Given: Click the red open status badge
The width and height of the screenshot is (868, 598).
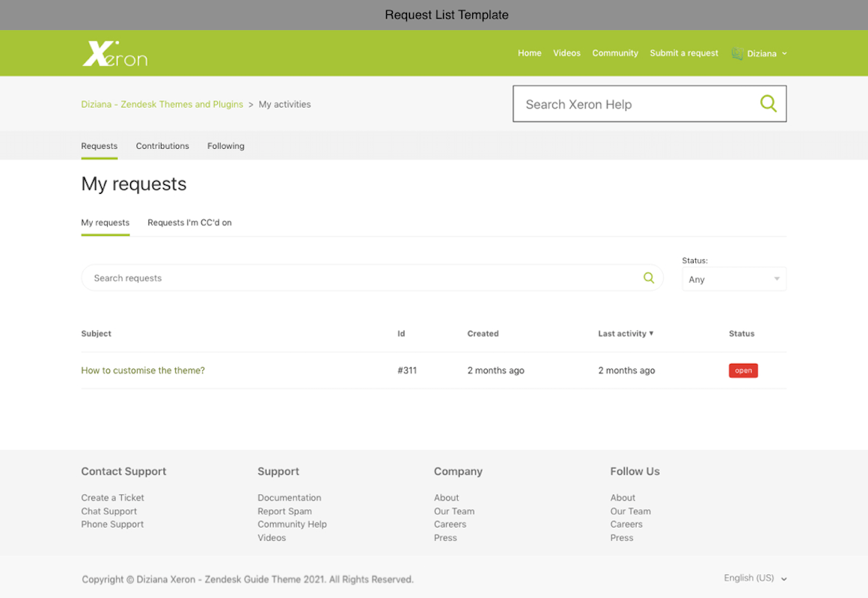Looking at the screenshot, I should 743,370.
